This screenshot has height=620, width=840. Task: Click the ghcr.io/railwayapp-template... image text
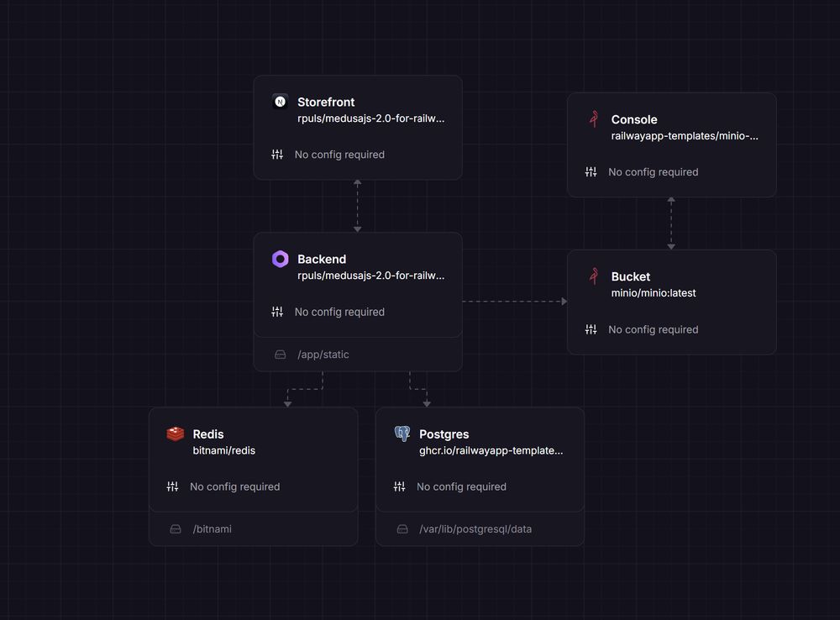(491, 450)
